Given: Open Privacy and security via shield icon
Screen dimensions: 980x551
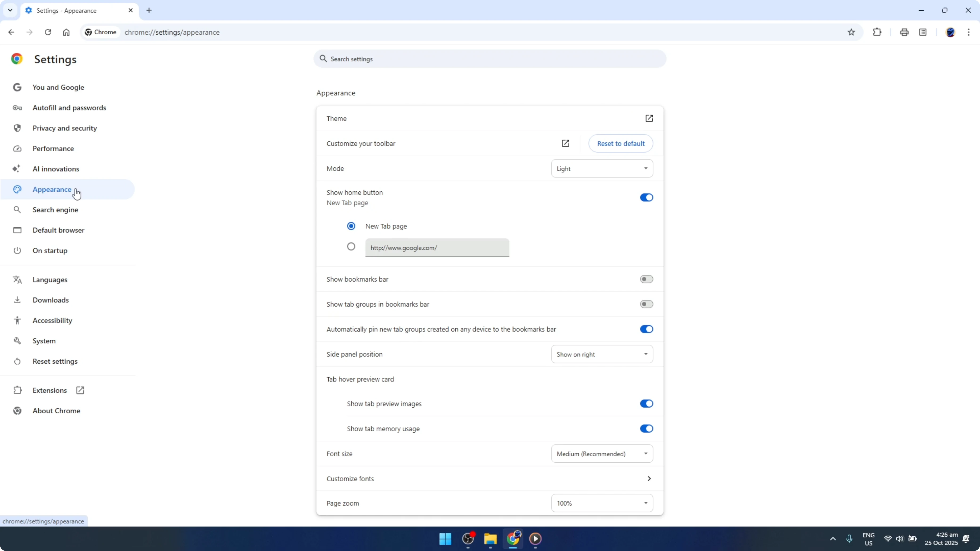Looking at the screenshot, I should [x=17, y=128].
